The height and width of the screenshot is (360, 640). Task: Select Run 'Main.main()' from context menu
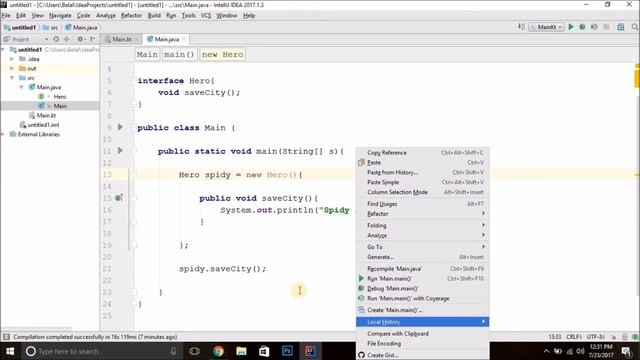click(422, 278)
